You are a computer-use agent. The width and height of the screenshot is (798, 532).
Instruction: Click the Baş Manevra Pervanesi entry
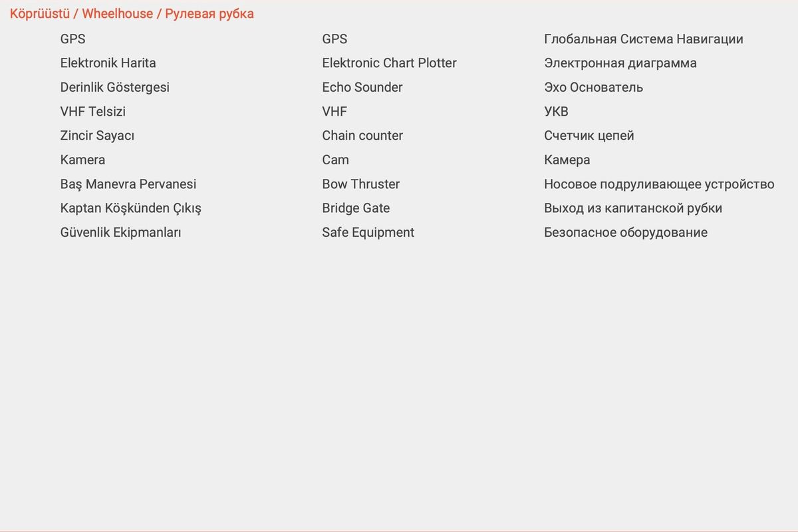(x=128, y=184)
